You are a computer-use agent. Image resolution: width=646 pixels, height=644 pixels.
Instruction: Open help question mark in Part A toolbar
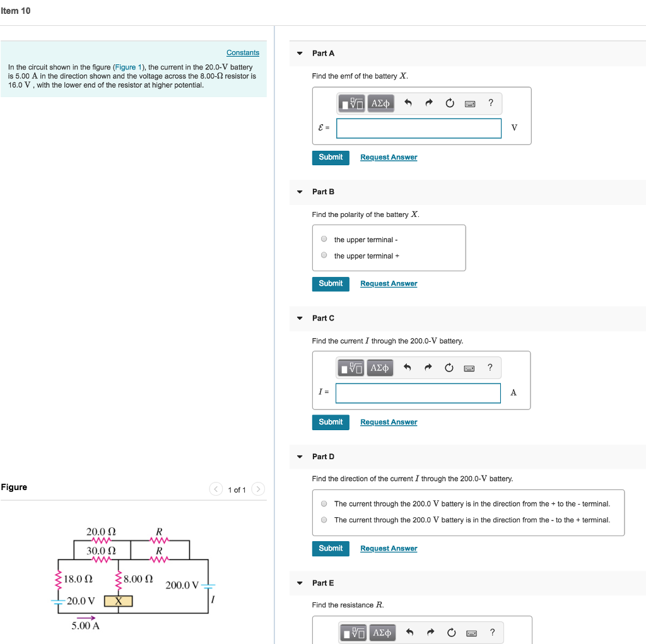491,103
